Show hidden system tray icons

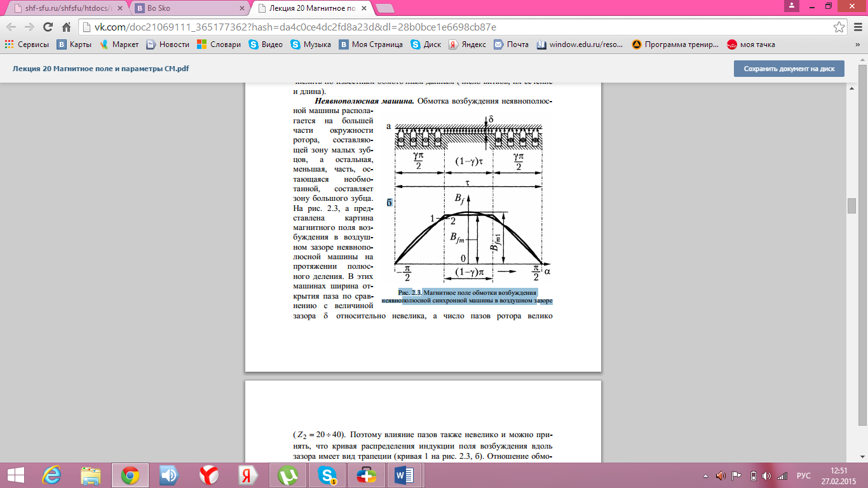pos(706,475)
